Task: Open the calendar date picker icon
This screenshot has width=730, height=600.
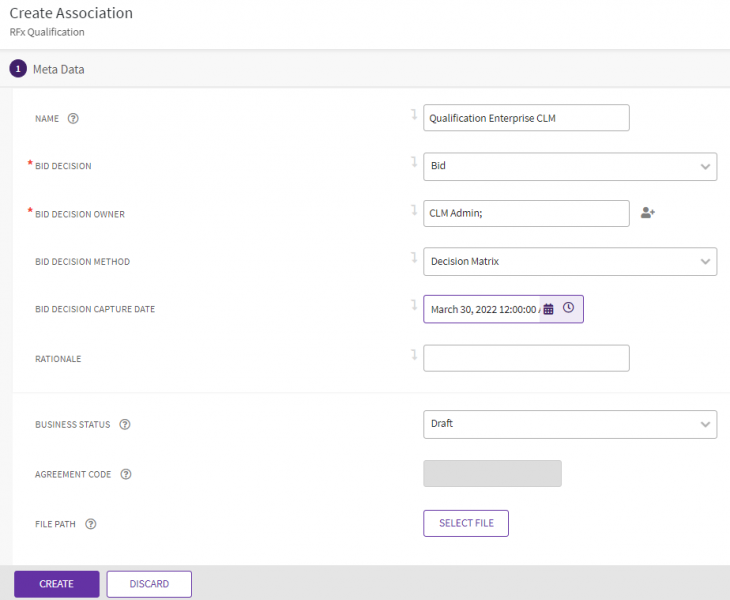Action: point(548,309)
